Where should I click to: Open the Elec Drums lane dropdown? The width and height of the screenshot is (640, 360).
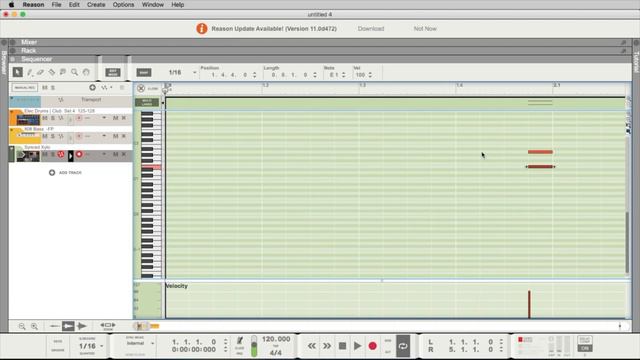click(104, 118)
